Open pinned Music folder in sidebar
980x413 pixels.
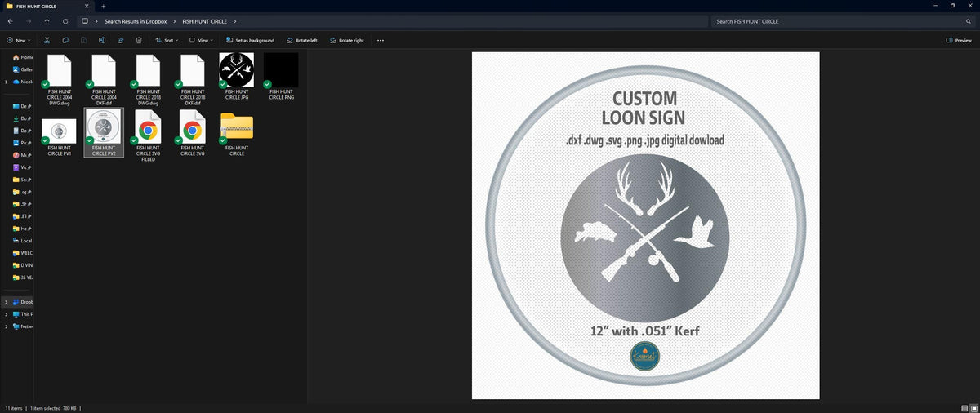[x=23, y=155]
